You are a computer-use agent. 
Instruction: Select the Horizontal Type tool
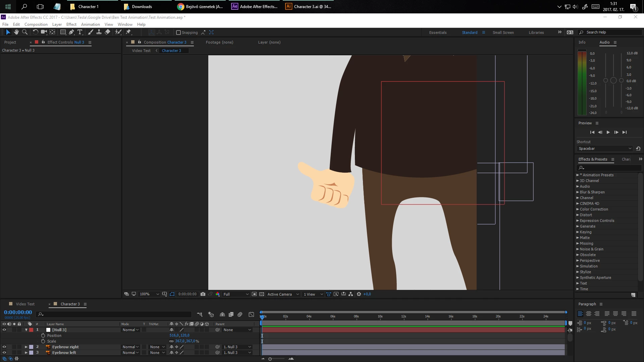(x=80, y=32)
